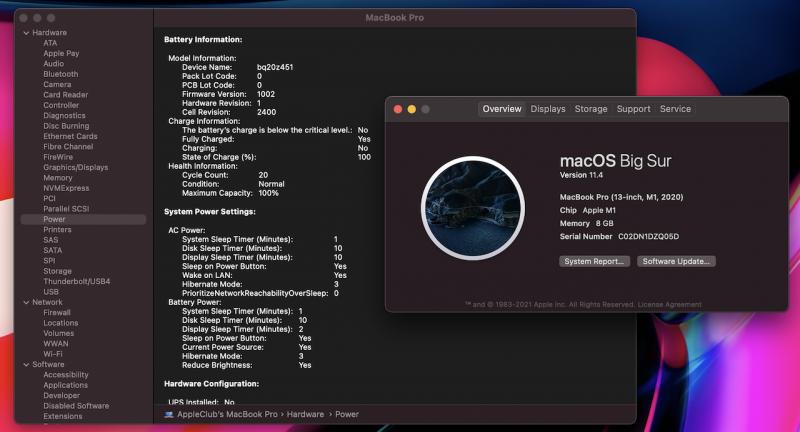
Task: Open Storage in the sidebar list
Action: [57, 271]
